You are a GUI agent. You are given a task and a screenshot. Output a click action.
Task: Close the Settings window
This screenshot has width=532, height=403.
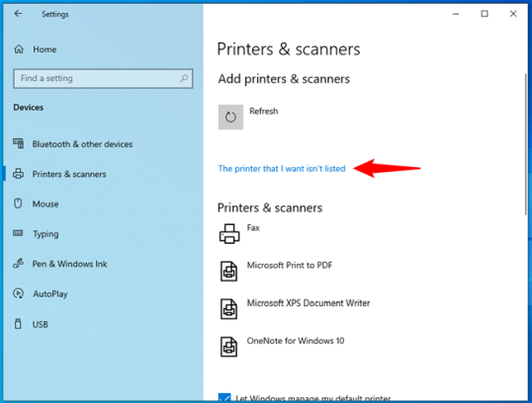tap(513, 14)
